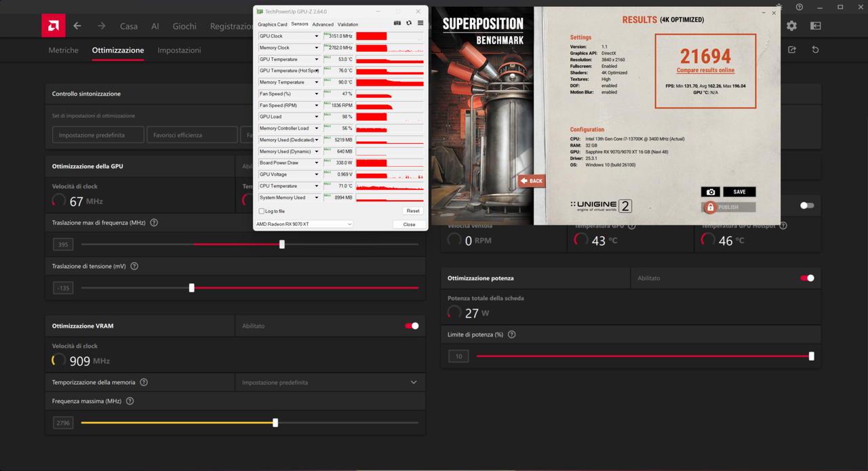Click the export tuning profile icon
The image size is (868, 471).
click(x=791, y=50)
